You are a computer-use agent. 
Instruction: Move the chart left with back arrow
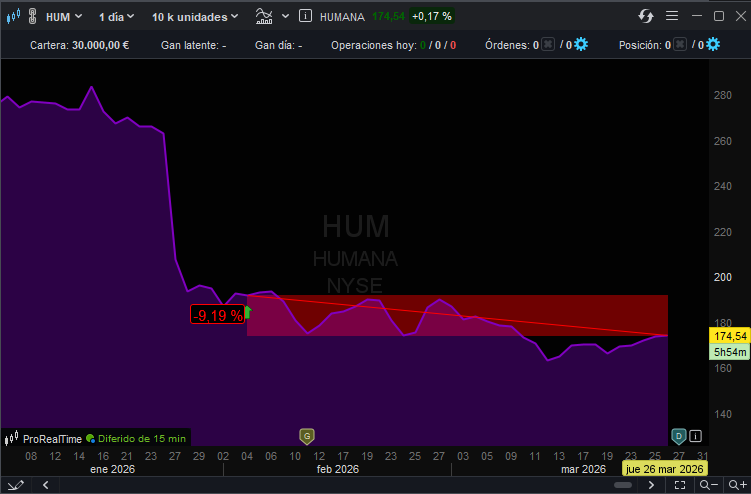coord(46,485)
